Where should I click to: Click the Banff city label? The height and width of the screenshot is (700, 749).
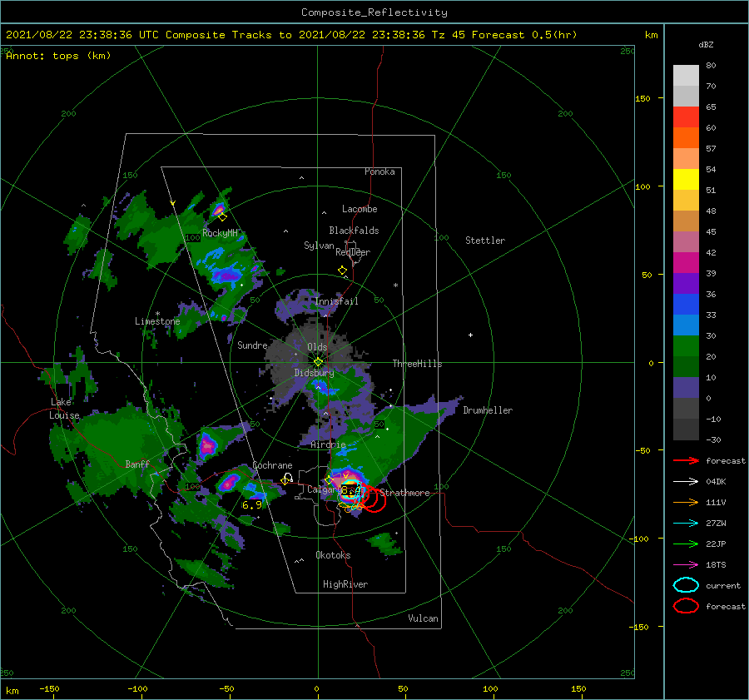tap(137, 464)
